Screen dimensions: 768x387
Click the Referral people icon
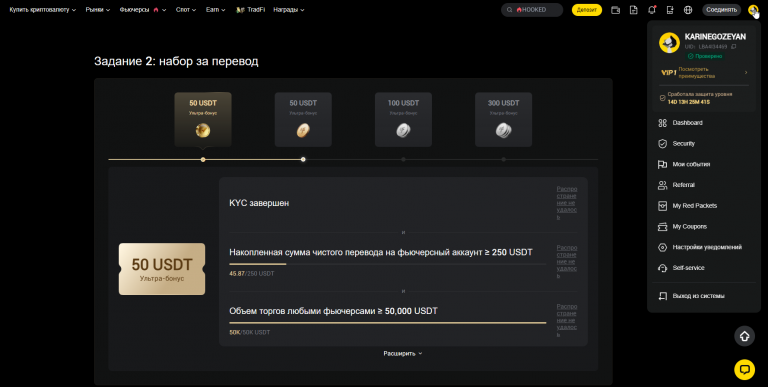[x=663, y=185]
